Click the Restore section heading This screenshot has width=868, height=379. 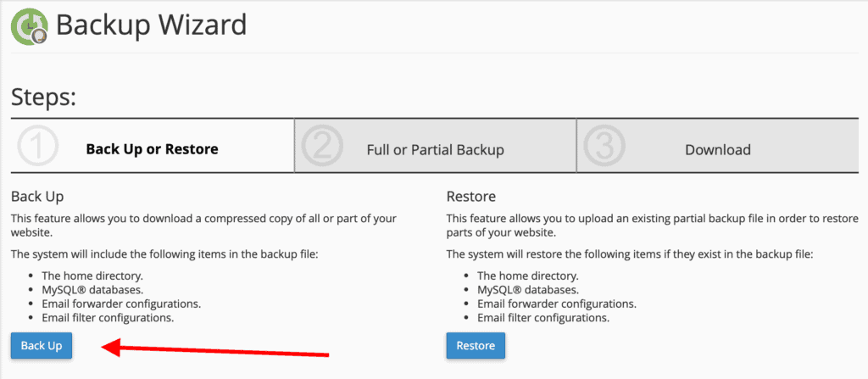[x=470, y=197]
